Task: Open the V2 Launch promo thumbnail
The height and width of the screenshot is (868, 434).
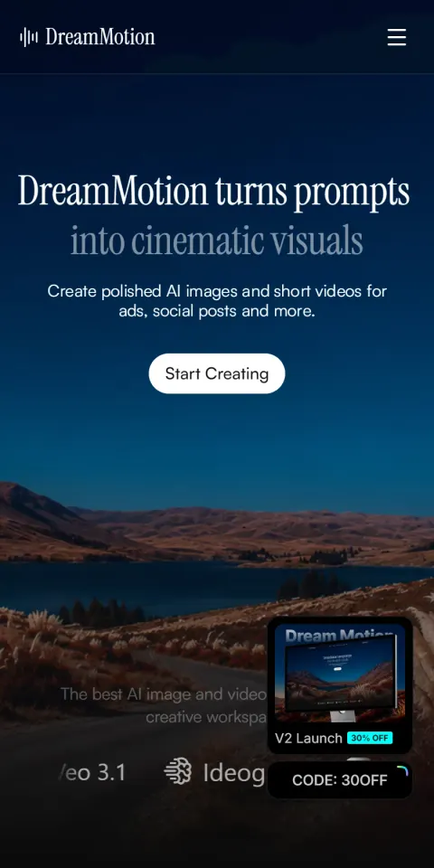Action: (x=340, y=673)
